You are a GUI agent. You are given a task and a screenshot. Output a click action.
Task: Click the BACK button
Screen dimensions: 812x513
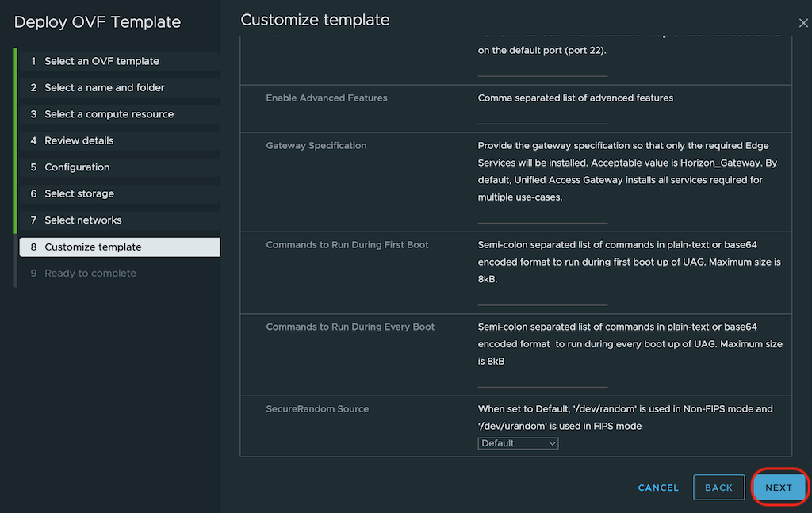click(718, 488)
